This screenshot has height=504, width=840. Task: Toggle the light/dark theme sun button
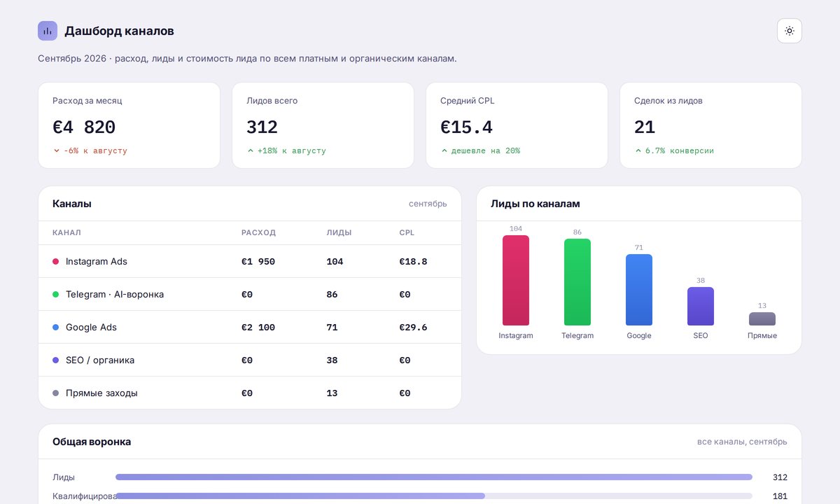pyautogui.click(x=789, y=31)
